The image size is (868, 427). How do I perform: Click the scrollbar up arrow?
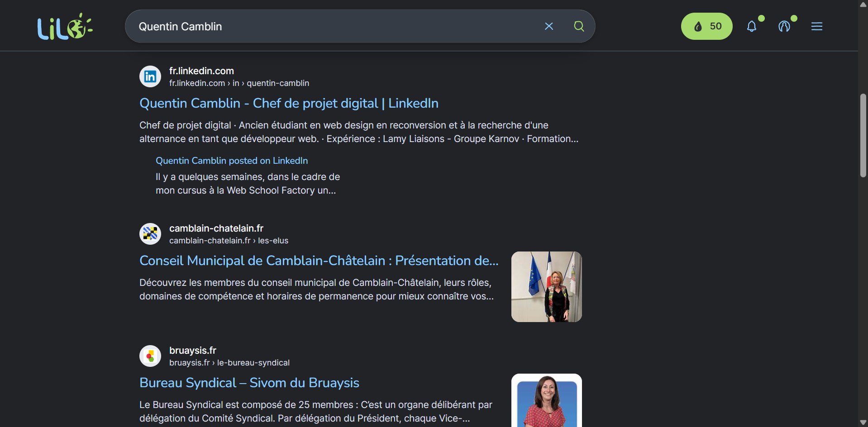click(x=863, y=5)
